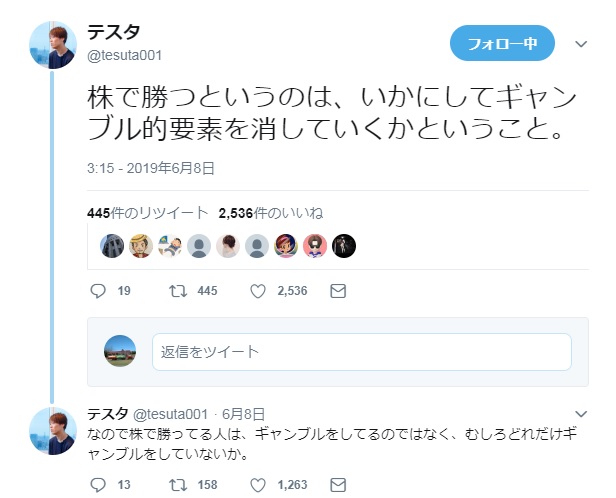Open the black avatar at end of likers row

(x=344, y=246)
